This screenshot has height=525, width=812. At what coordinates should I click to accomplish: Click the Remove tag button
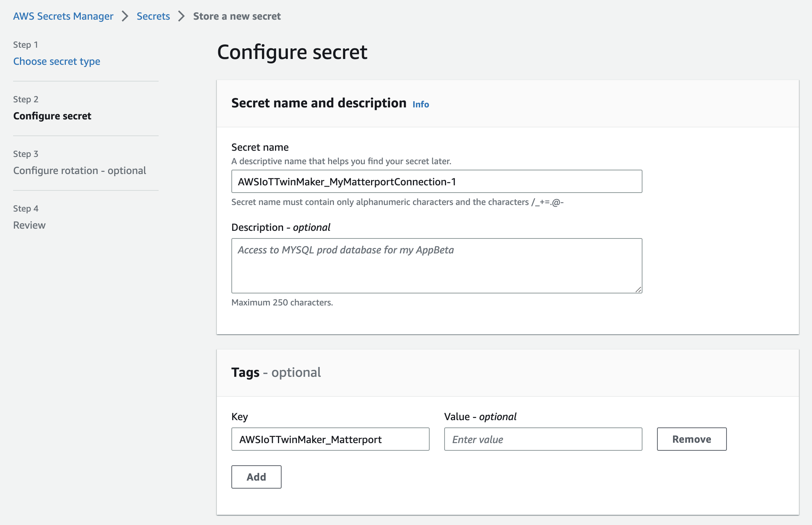(x=691, y=438)
